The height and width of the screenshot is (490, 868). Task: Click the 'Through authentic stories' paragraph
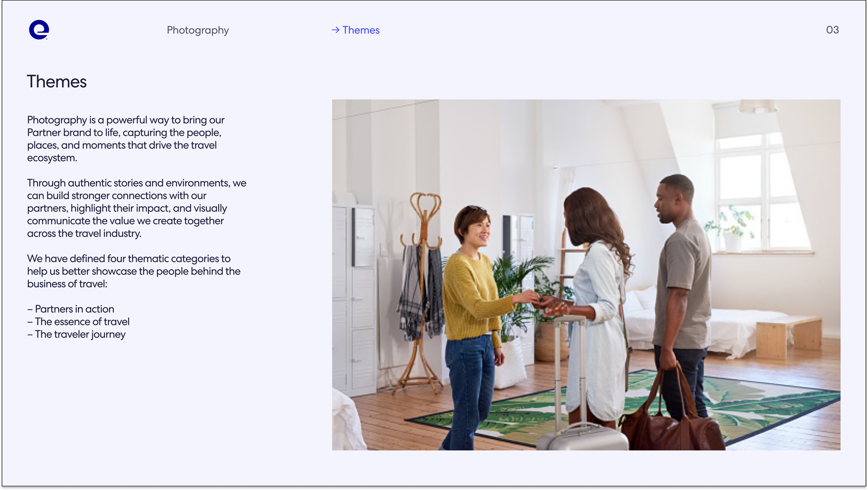coord(136,208)
